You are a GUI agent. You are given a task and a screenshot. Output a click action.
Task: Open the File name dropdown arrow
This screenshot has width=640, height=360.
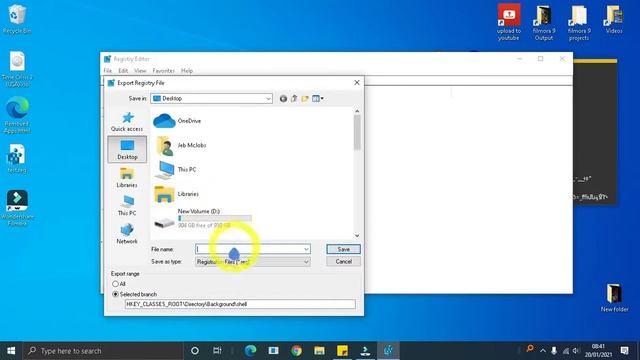[x=306, y=249]
